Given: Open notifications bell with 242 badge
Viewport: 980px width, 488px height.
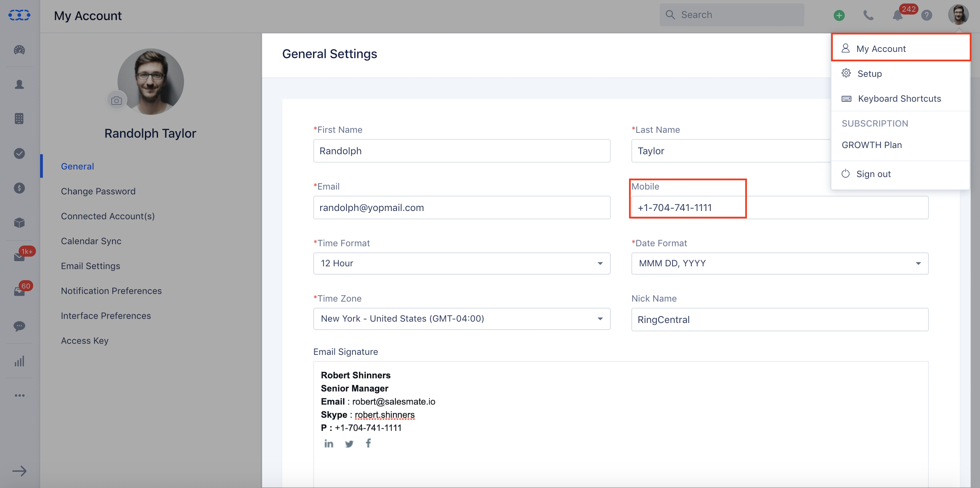Looking at the screenshot, I should point(898,15).
